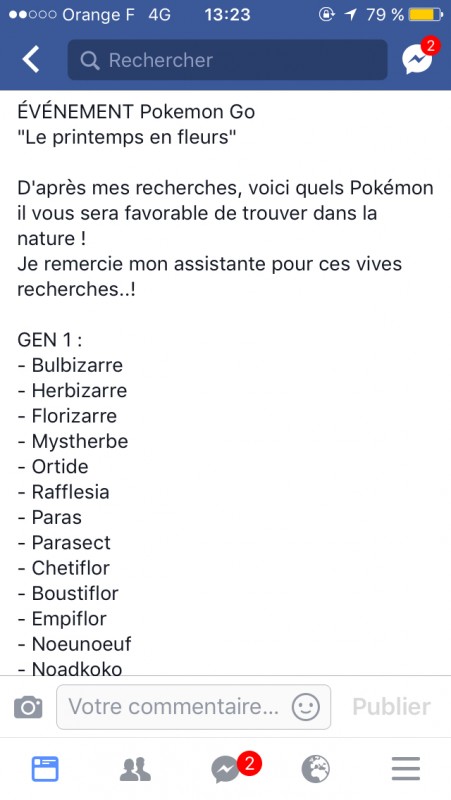Tap the 13:23 clock in status bar
This screenshot has width=451, height=800.
tap(228, 14)
